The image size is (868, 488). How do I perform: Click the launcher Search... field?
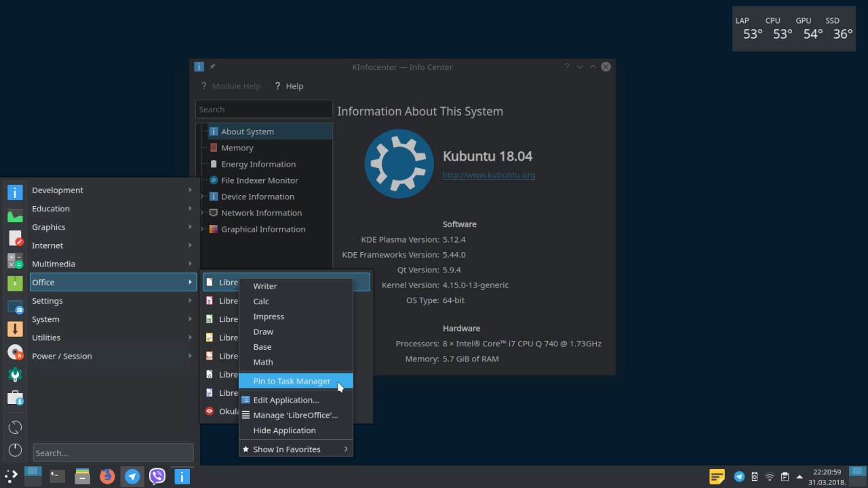pos(113,453)
